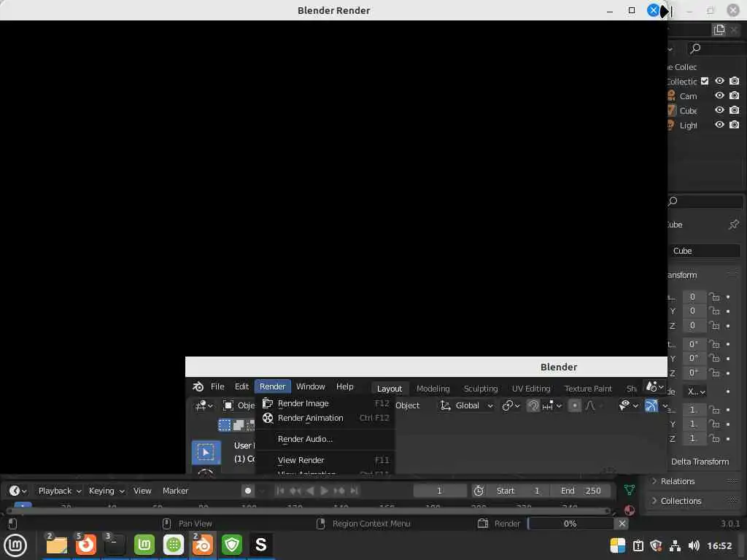Screen dimensions: 747x560
Task: Click the render progress bar at 0%
Action: tap(570, 524)
